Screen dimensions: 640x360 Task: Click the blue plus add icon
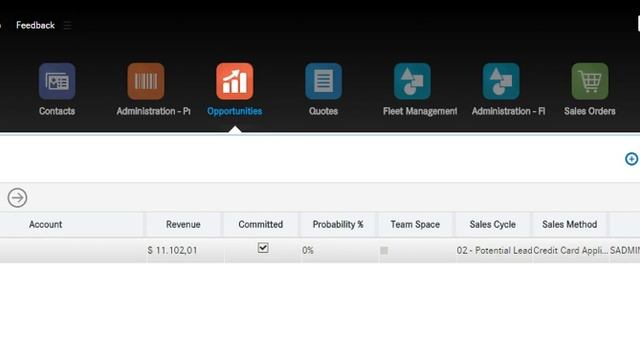[631, 159]
